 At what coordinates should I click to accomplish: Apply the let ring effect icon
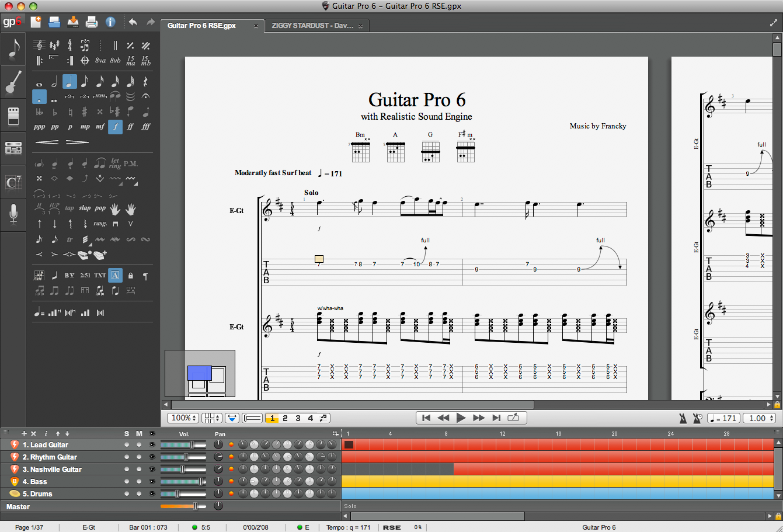pyautogui.click(x=114, y=163)
